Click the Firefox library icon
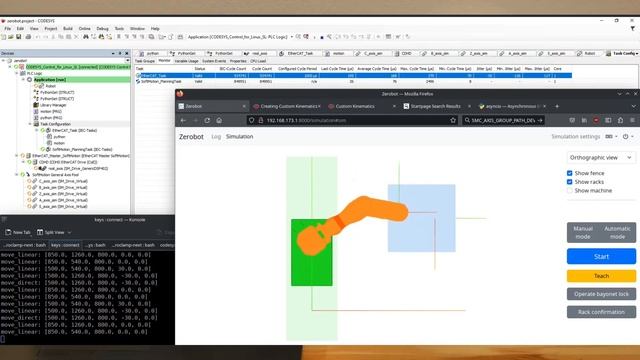The width and height of the screenshot is (640, 360). point(584,120)
